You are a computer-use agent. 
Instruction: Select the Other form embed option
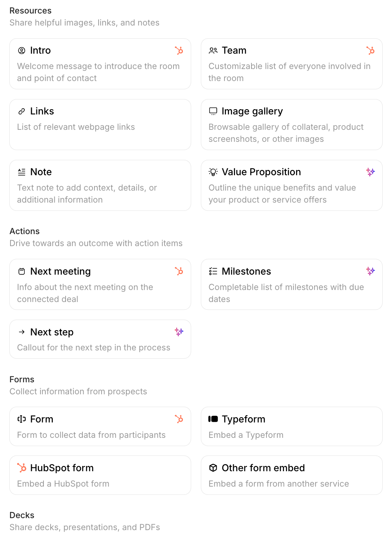click(292, 475)
